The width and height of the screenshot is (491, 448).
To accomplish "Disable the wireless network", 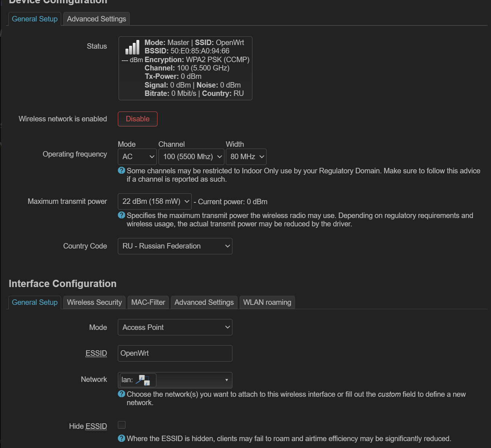I will (x=137, y=119).
